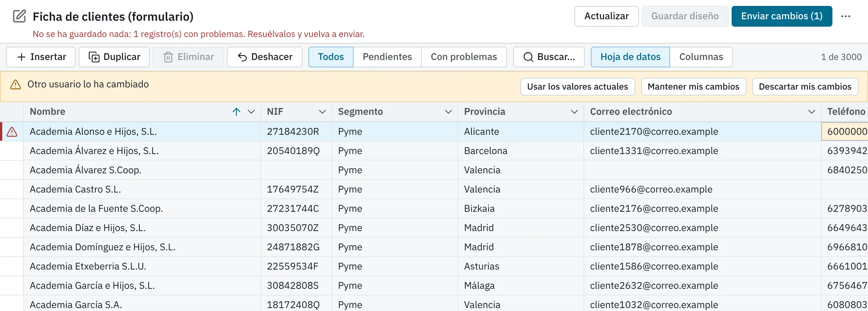868x311 pixels.
Task: Click the Provincia cell Málaga
Action: 520,286
